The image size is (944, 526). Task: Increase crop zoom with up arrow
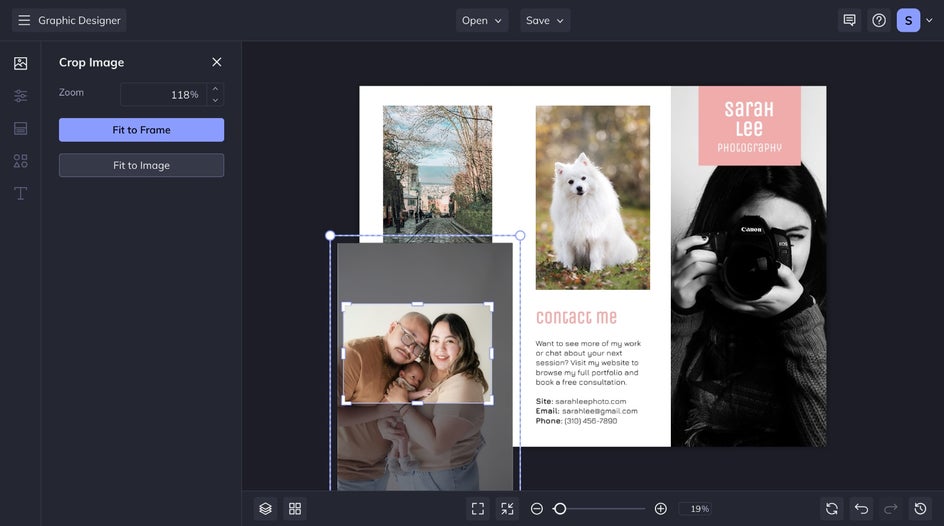[x=216, y=89]
